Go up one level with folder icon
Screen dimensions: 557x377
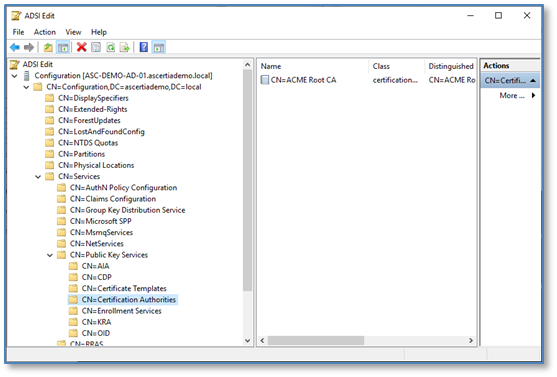coord(48,47)
